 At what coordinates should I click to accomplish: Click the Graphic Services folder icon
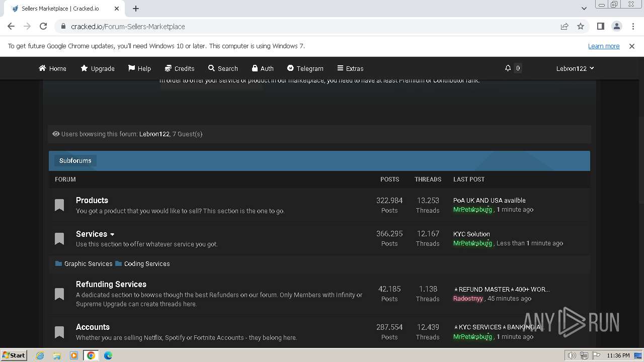[58, 263]
